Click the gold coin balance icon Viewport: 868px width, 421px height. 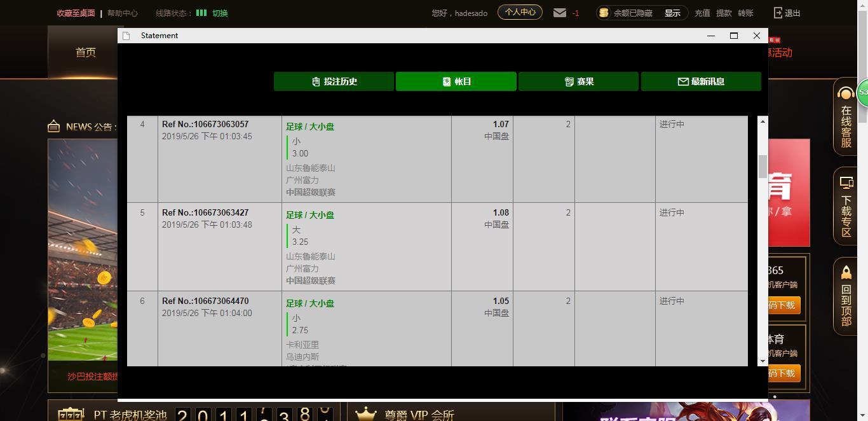(604, 13)
